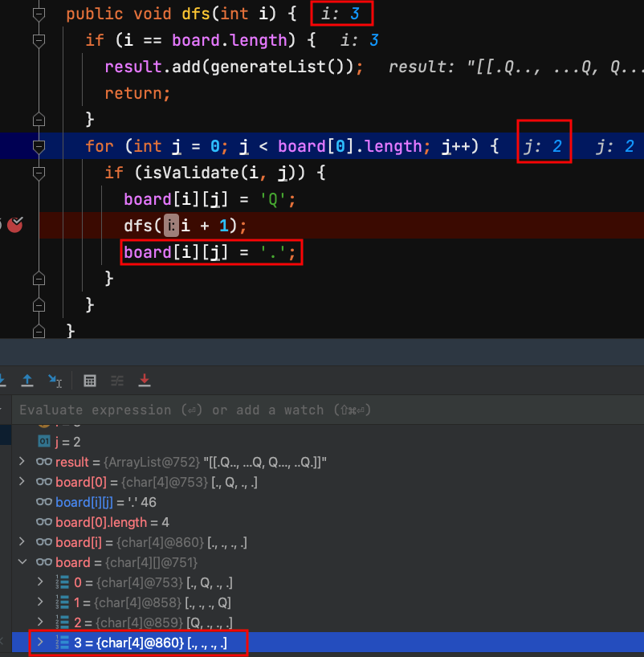The image size is (644, 657).
Task: Fold the for loop block in gutter
Action: pyautogui.click(x=38, y=146)
